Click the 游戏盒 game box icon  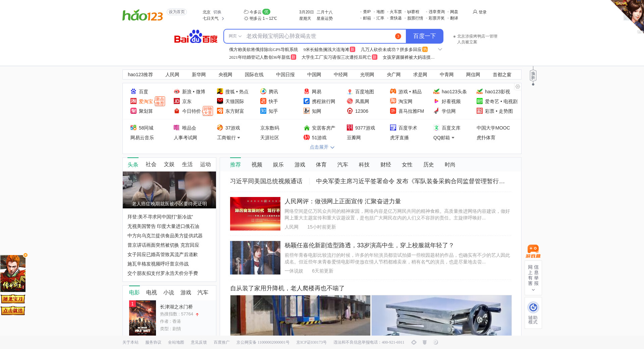tap(533, 251)
